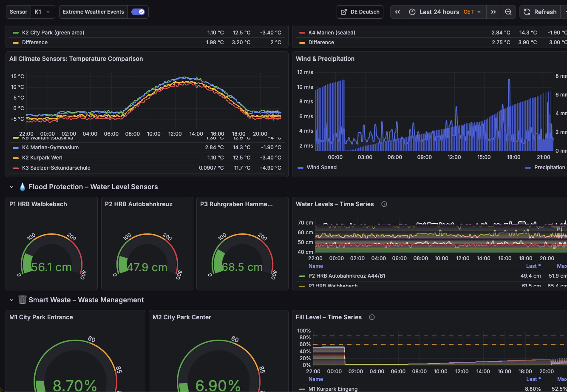Click the zoom out time range icon
Image resolution: width=567 pixels, height=392 pixels.
508,12
